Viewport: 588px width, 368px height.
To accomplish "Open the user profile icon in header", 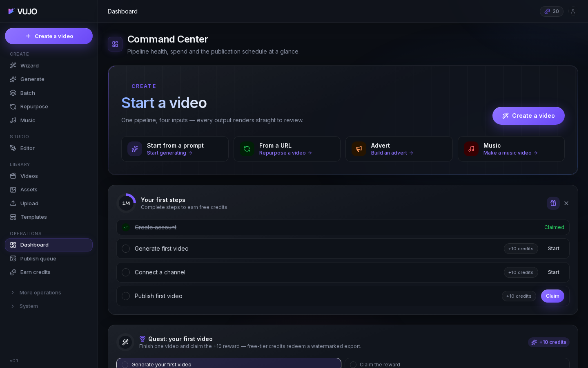I will 573,11.
